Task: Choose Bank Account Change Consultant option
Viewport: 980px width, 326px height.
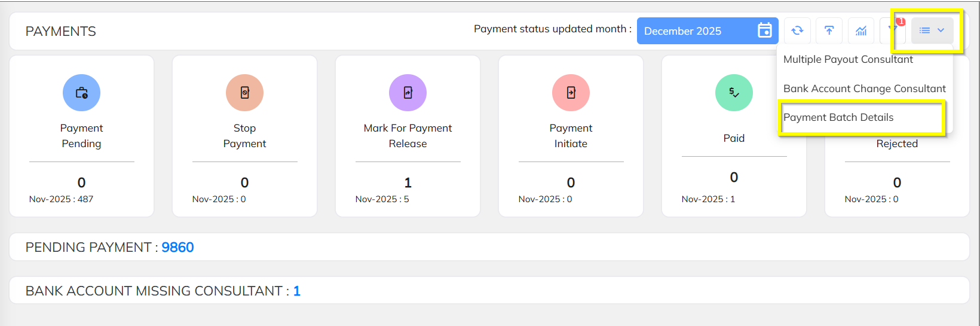Action: click(864, 89)
